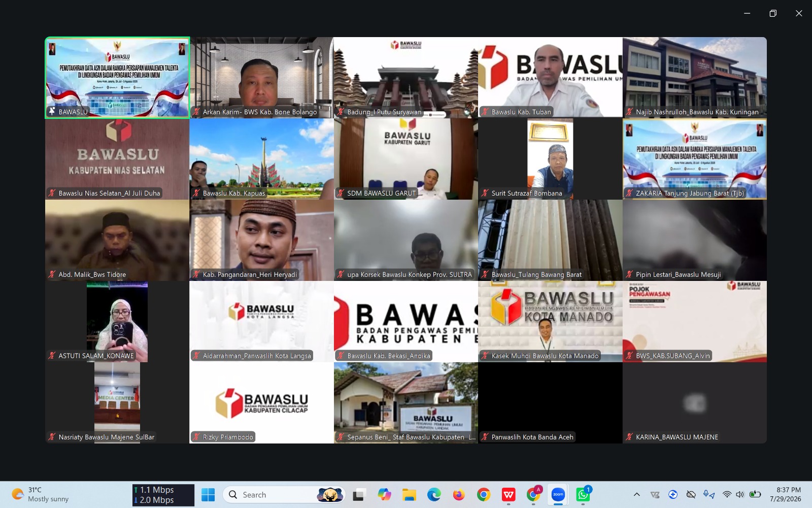Open Microsoft Edge from the taskbar
This screenshot has height=508, width=812.
click(x=434, y=495)
